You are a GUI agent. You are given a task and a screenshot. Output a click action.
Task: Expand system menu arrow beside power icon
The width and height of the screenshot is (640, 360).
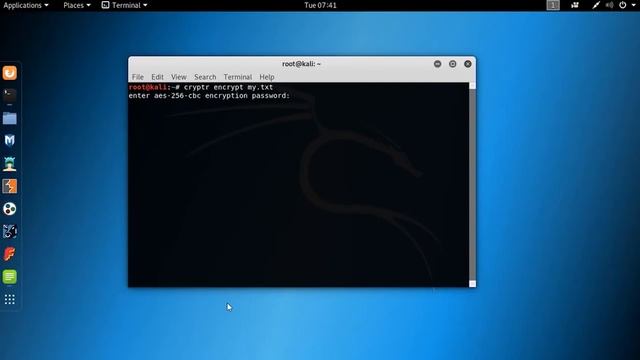633,5
